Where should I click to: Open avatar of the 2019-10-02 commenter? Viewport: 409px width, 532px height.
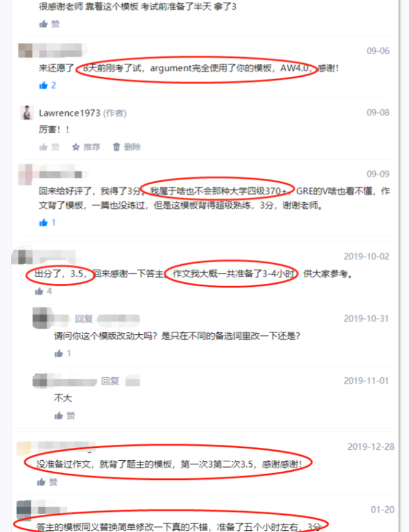point(22,257)
